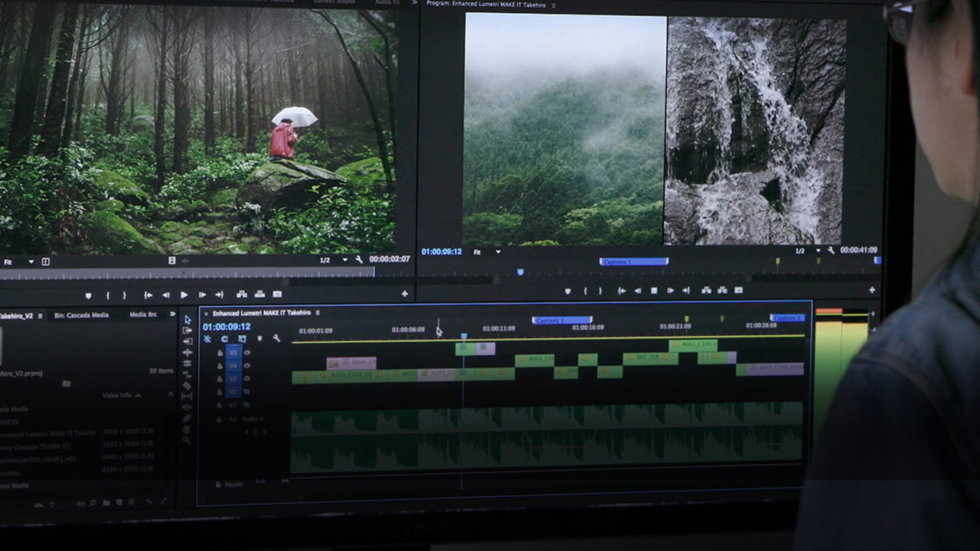
Task: Select the Captions 1 clip in the timeline
Action: (x=561, y=321)
